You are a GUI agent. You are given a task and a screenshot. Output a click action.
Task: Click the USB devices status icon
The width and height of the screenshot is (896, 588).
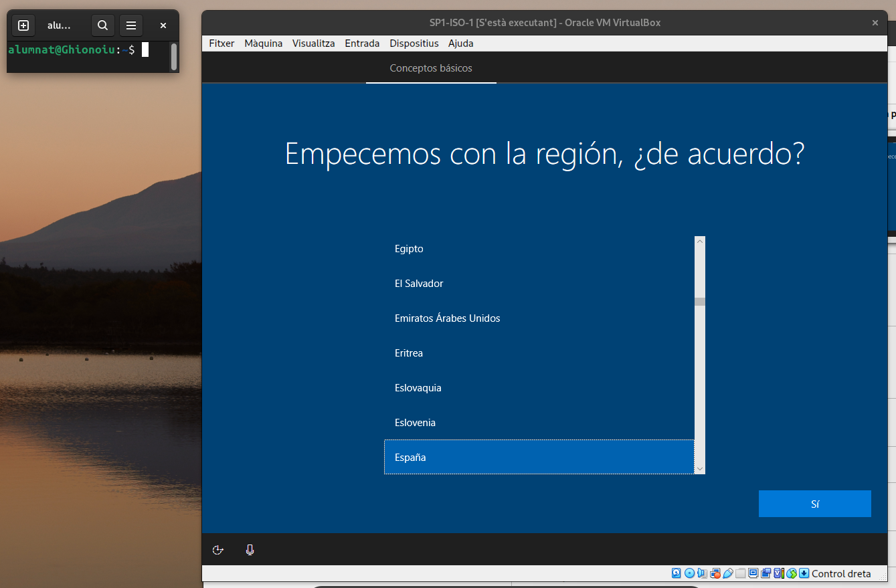tap(728, 573)
